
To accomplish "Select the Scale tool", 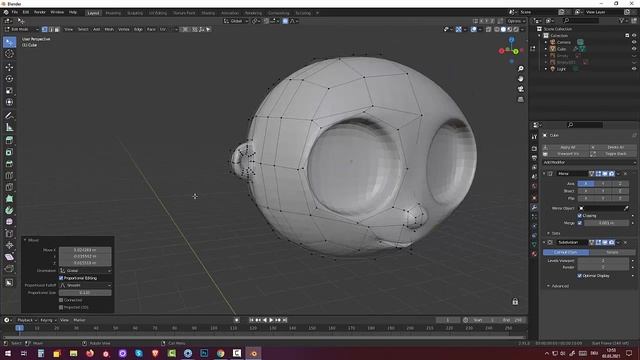I will 9,91.
